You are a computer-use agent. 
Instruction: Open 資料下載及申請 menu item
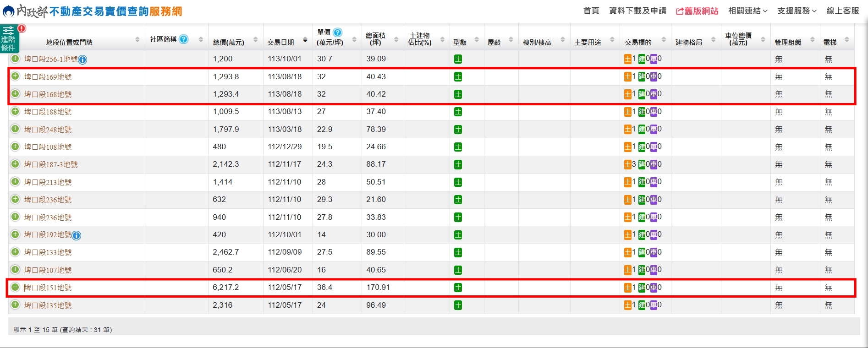pyautogui.click(x=637, y=11)
